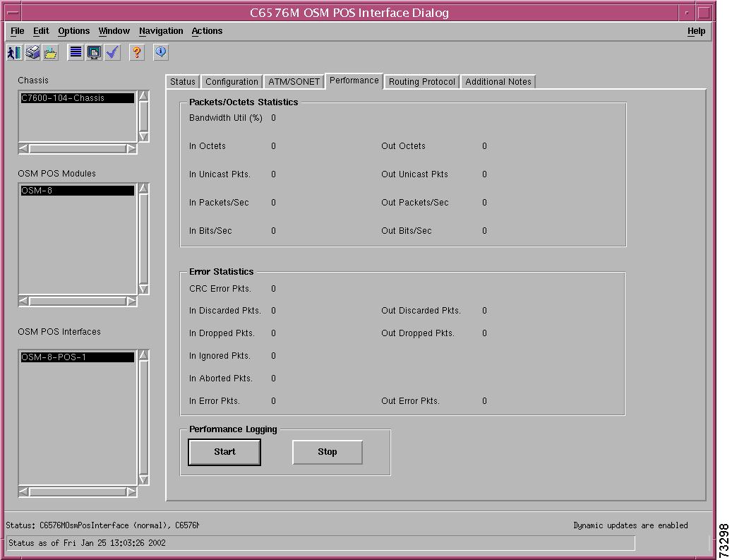Stop performance logging
Image resolution: width=732 pixels, height=560 pixels.
328,452
